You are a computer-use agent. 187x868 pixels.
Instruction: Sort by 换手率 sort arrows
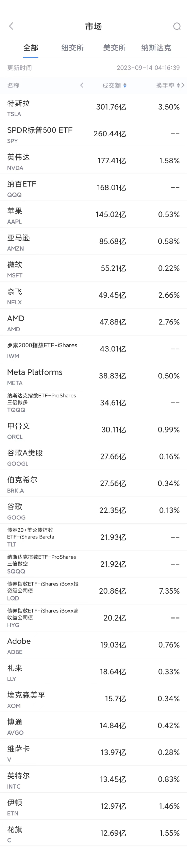click(x=178, y=86)
